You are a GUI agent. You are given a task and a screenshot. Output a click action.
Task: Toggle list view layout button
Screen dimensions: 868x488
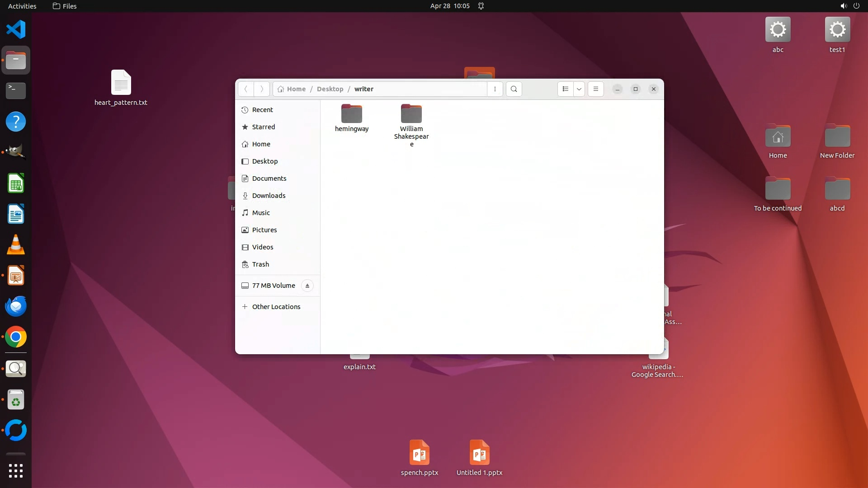(565, 89)
